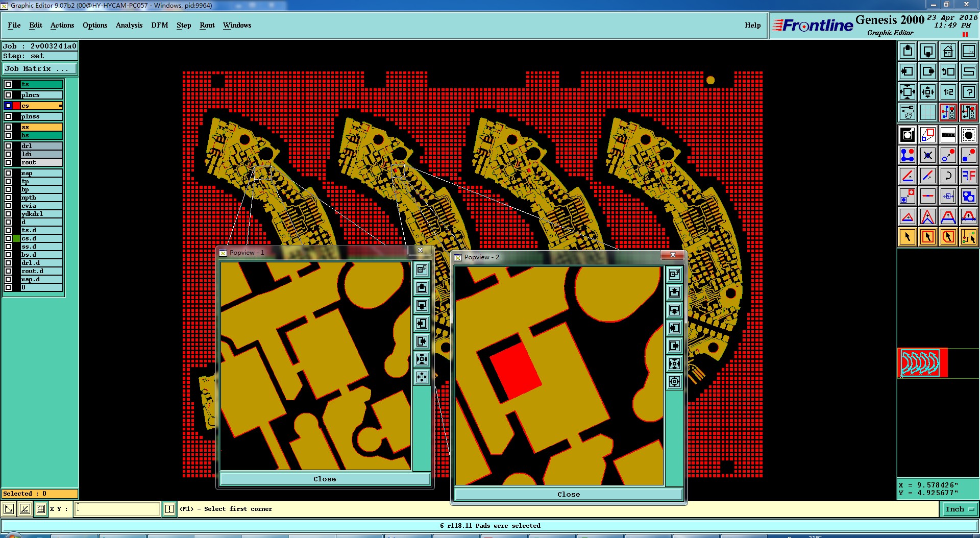Toggle display checkbox for drl layer
The image size is (980, 538).
tap(8, 146)
